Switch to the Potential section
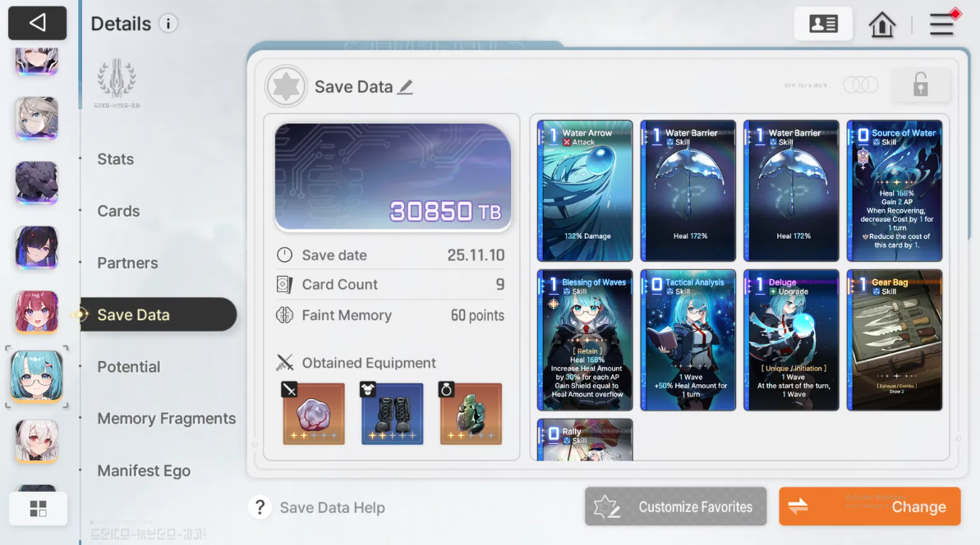 pos(129,366)
